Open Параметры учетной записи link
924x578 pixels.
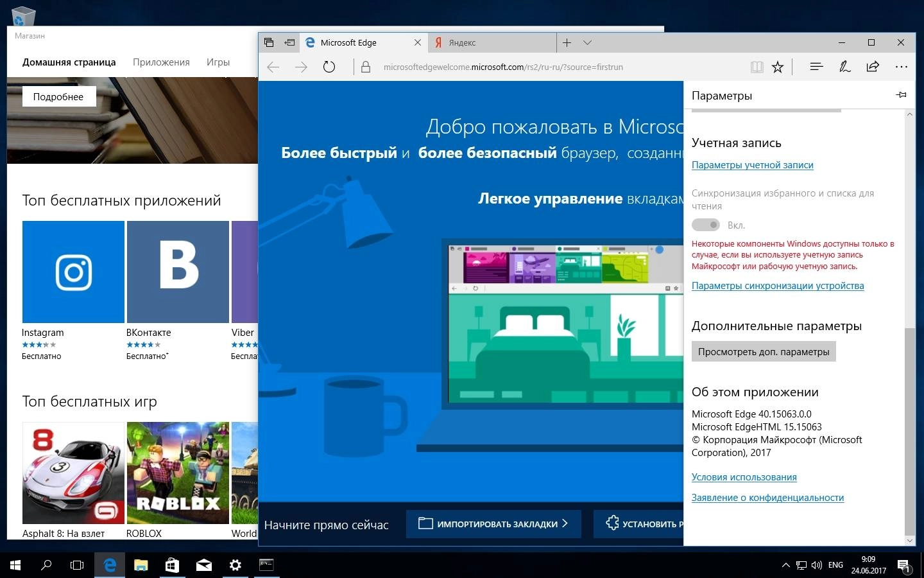pos(752,165)
